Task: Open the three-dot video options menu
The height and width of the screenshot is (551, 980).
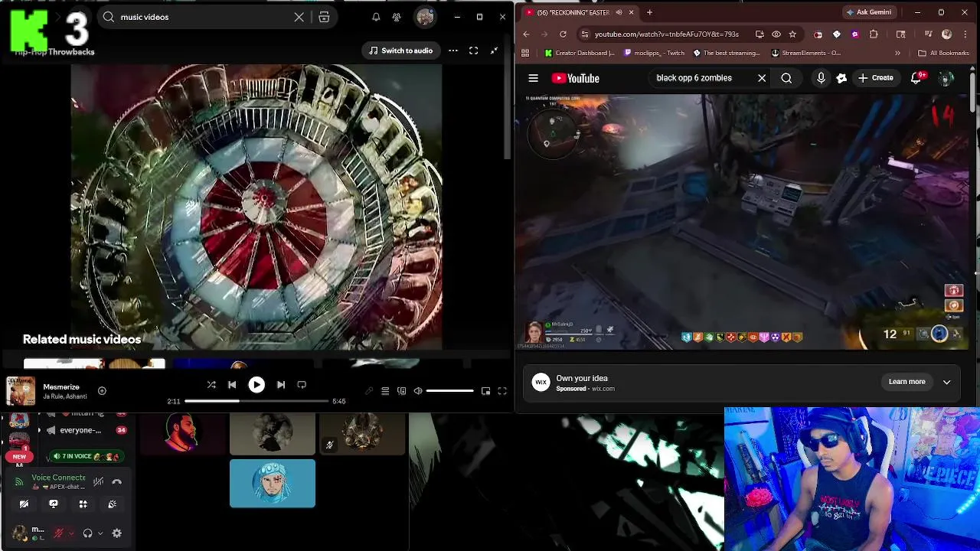Action: tap(453, 51)
